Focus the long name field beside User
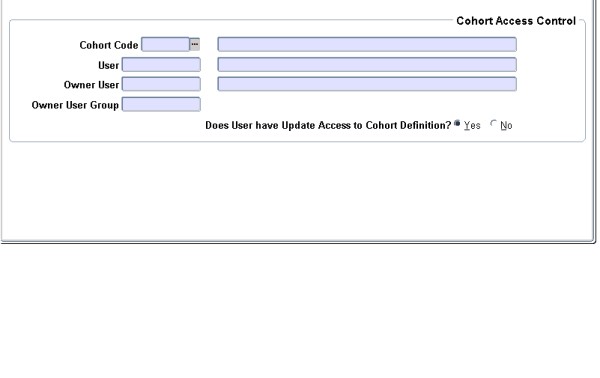The image size is (600, 378). click(x=367, y=64)
